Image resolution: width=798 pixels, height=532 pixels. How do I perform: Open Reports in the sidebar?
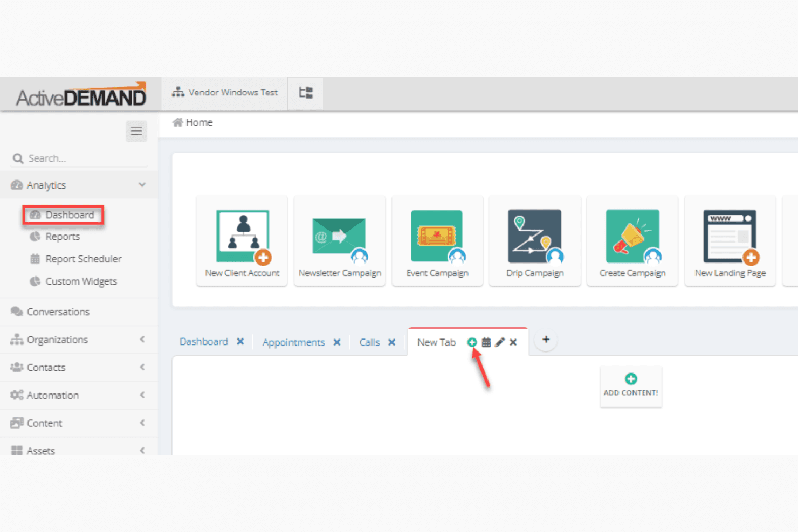pyautogui.click(x=56, y=237)
